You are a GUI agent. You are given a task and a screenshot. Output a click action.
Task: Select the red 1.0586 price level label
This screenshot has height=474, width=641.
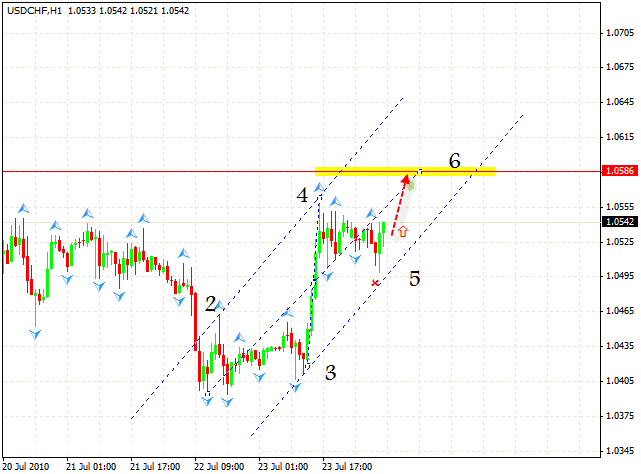tap(620, 171)
